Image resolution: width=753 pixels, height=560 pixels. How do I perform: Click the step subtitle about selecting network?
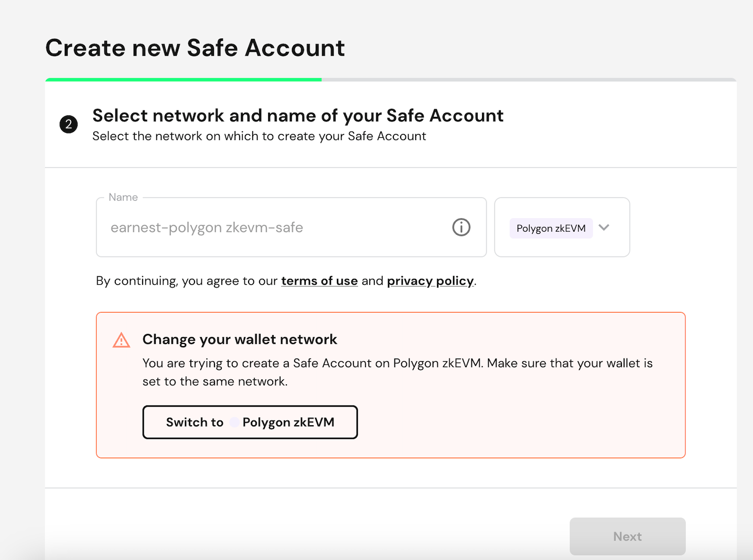click(259, 136)
